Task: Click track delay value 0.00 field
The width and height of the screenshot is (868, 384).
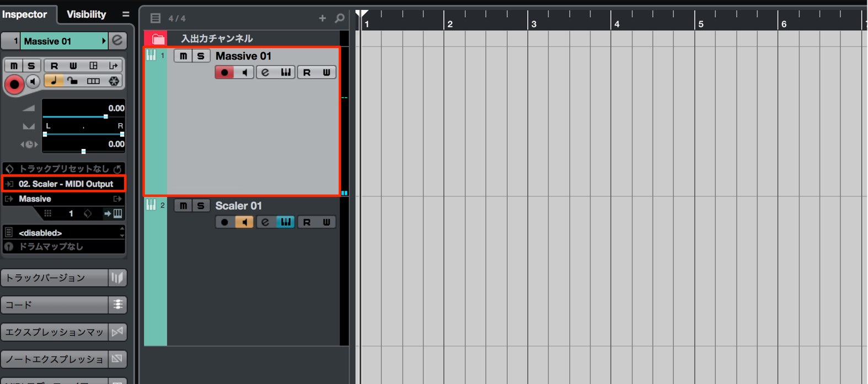Action: coord(116,144)
